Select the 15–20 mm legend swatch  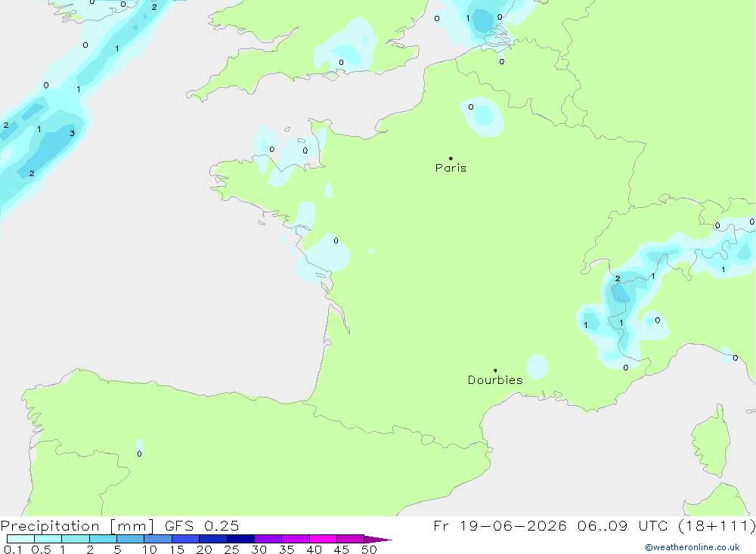point(186,539)
